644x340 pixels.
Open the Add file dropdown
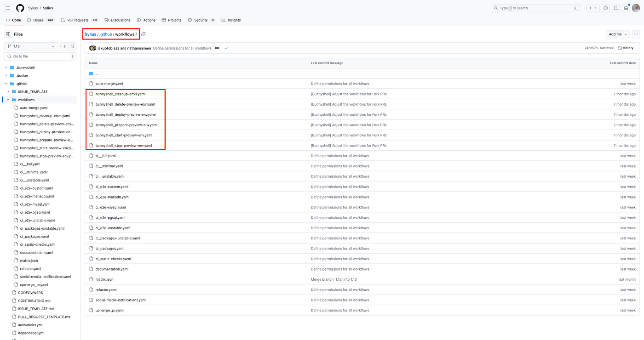click(617, 34)
